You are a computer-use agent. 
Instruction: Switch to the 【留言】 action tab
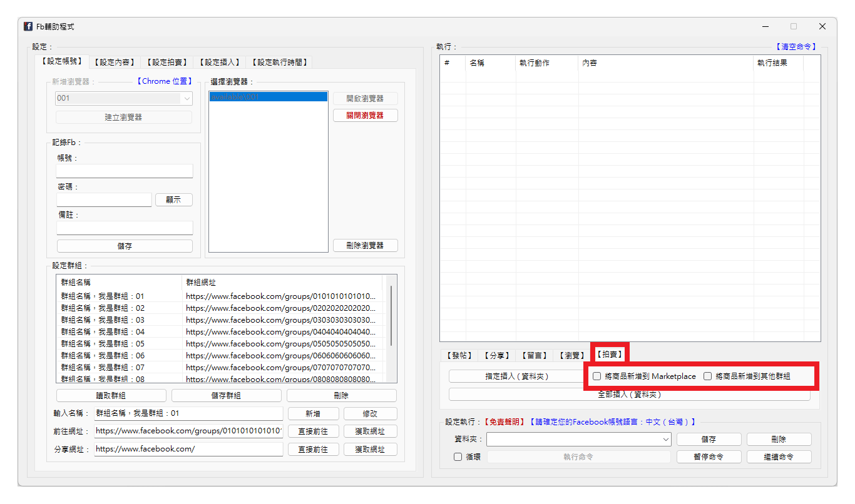(535, 355)
